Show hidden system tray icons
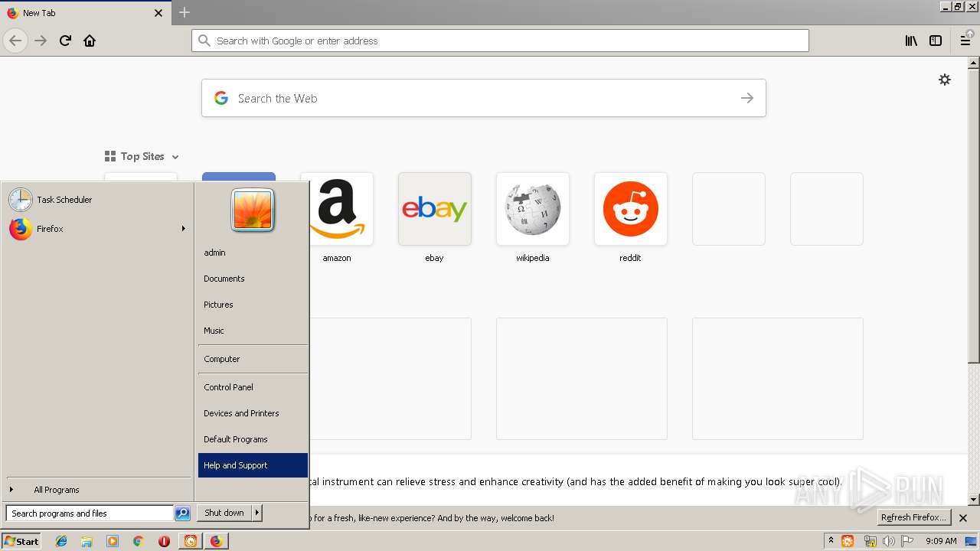Viewport: 980px width, 551px height. click(x=831, y=541)
